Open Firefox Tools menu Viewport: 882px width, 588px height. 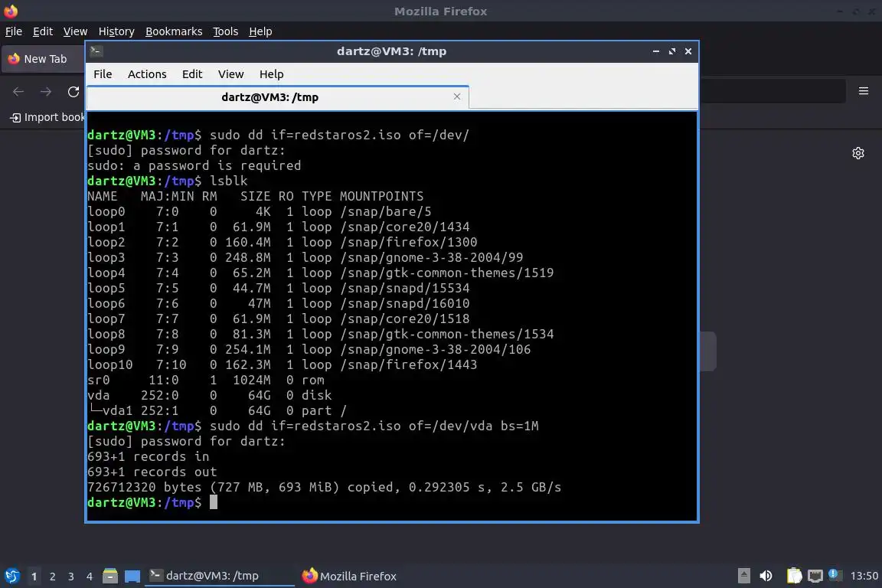point(226,31)
